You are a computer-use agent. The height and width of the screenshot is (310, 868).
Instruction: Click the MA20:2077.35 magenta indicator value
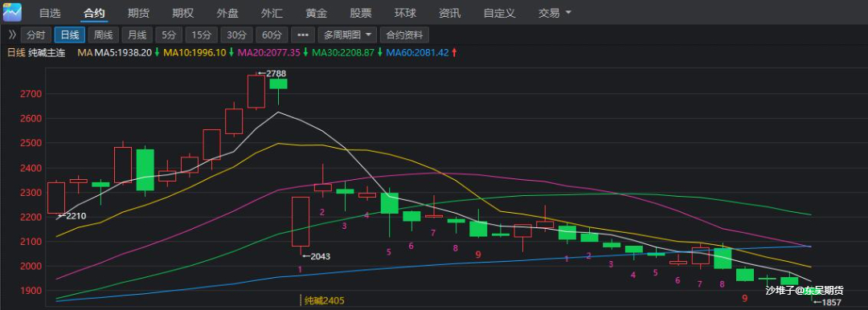coord(268,52)
